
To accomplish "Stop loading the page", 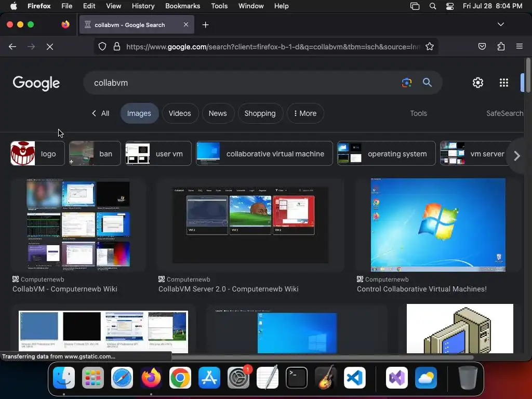I will click(49, 47).
